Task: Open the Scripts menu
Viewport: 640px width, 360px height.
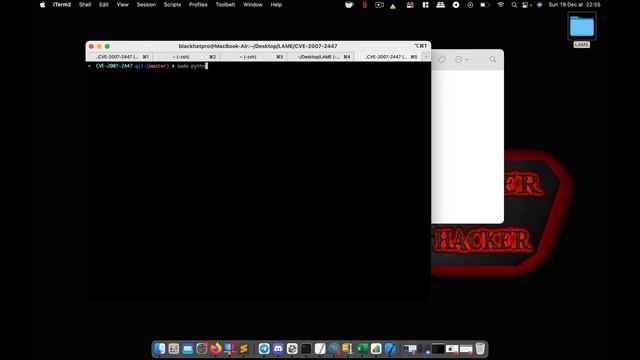Action: (x=172, y=5)
